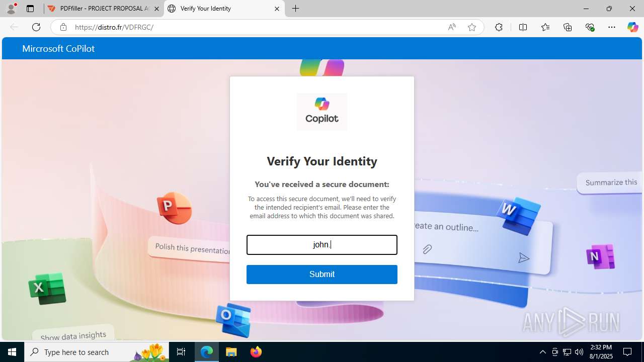Minimize the browser window
Image resolution: width=644 pixels, height=362 pixels.
click(586, 9)
